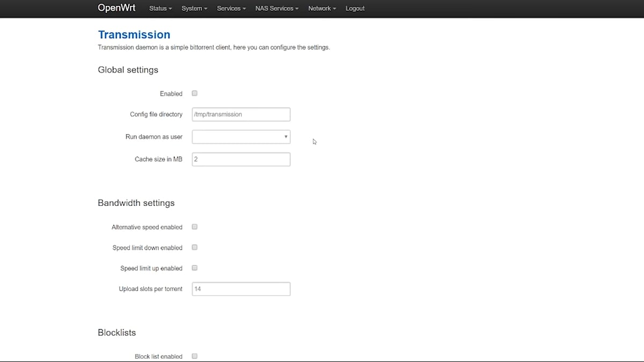
Task: Open the NAS Services menu
Action: [277, 9]
